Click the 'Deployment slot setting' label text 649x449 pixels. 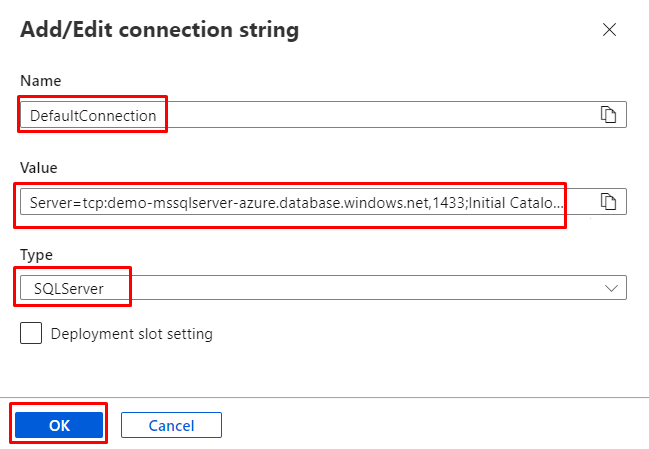tap(132, 334)
